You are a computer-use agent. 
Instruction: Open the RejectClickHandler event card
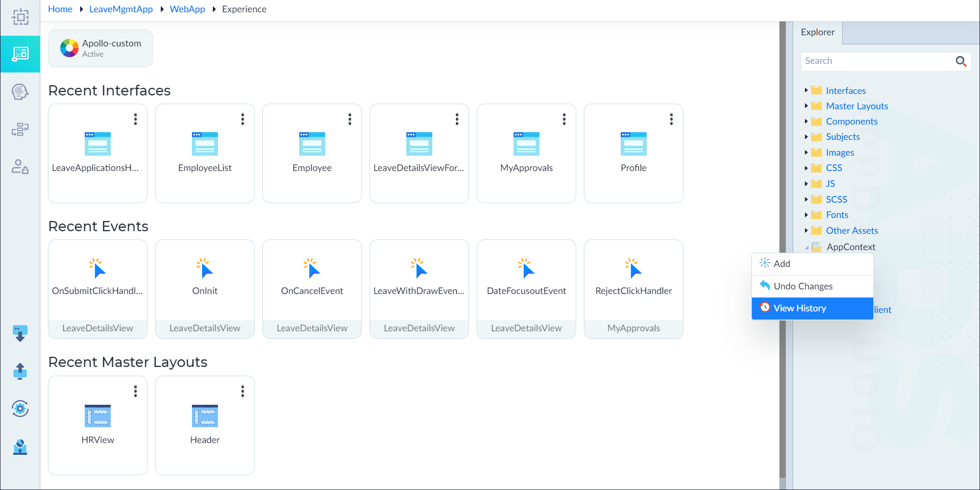point(633,289)
